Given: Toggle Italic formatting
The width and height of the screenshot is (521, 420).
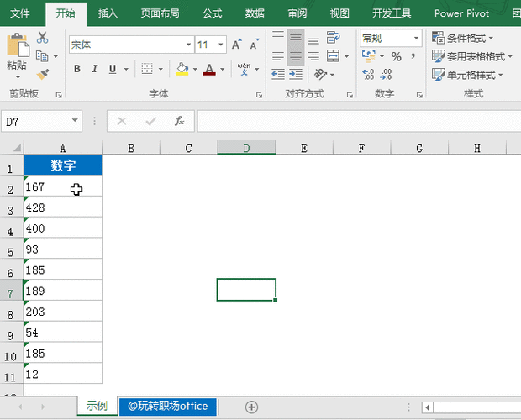Looking at the screenshot, I should pyautogui.click(x=95, y=69).
